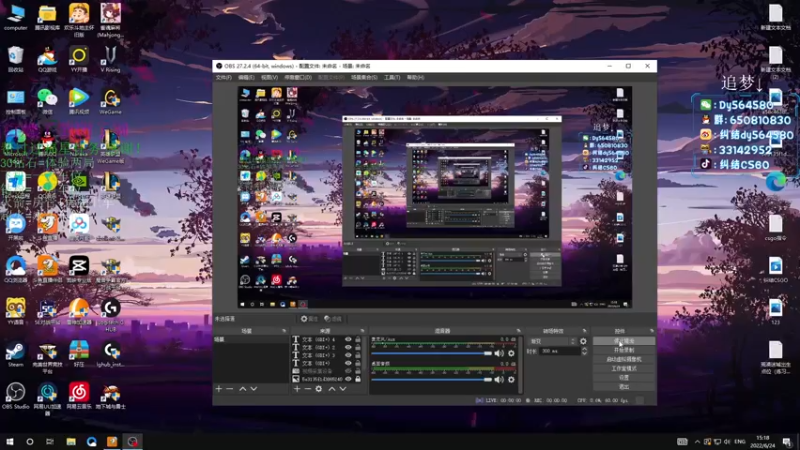Image resolution: width=800 pixels, height=450 pixels.
Task: Pop out the 控件 dock header icon
Action: 651,331
